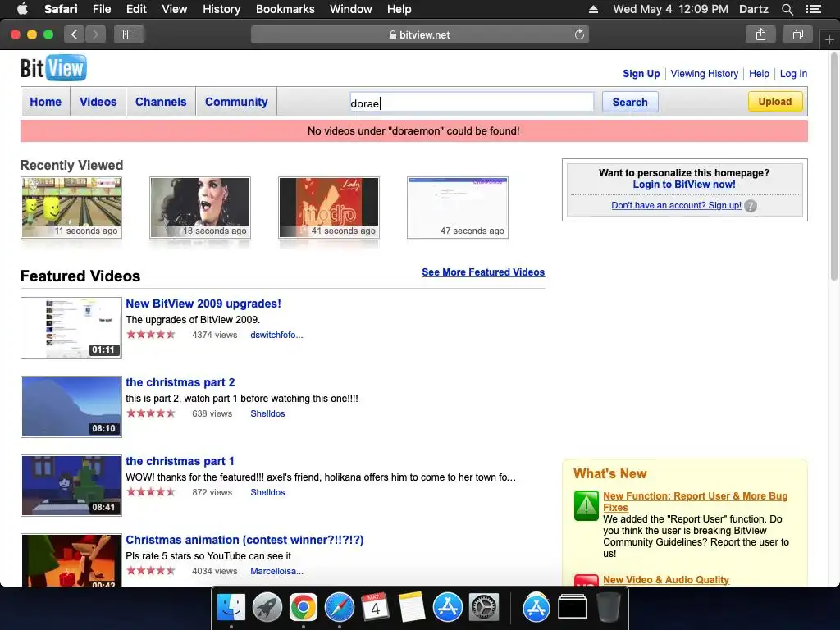Open thumbnail viewed 18 seconds ago
Viewport: 840px width, 630px height.
(200, 208)
